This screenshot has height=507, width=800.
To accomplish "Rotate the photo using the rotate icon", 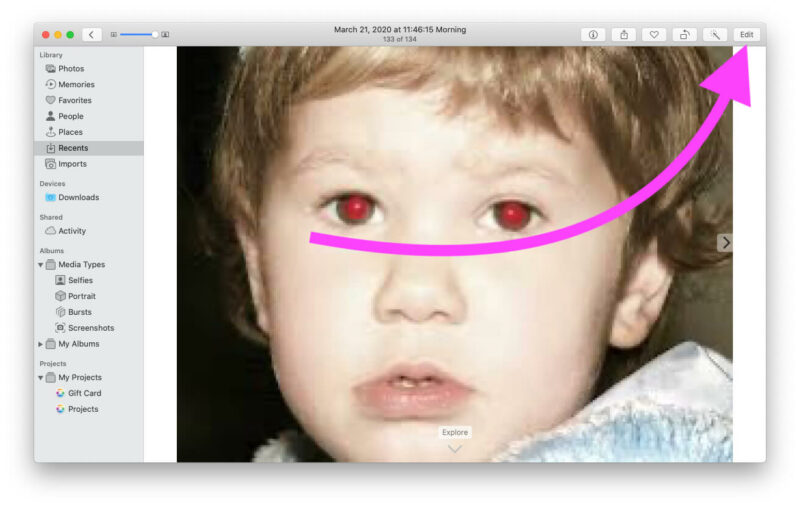I will [x=684, y=35].
